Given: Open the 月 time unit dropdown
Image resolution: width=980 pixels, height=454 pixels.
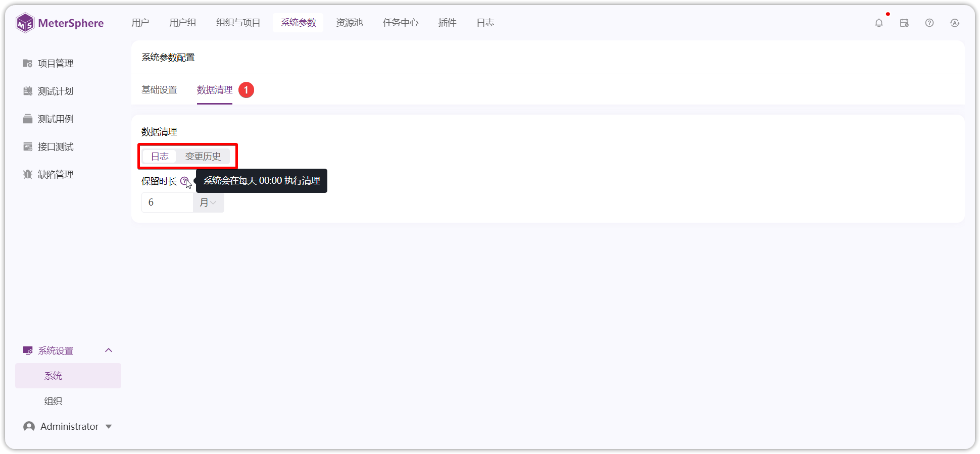Looking at the screenshot, I should click(x=208, y=203).
